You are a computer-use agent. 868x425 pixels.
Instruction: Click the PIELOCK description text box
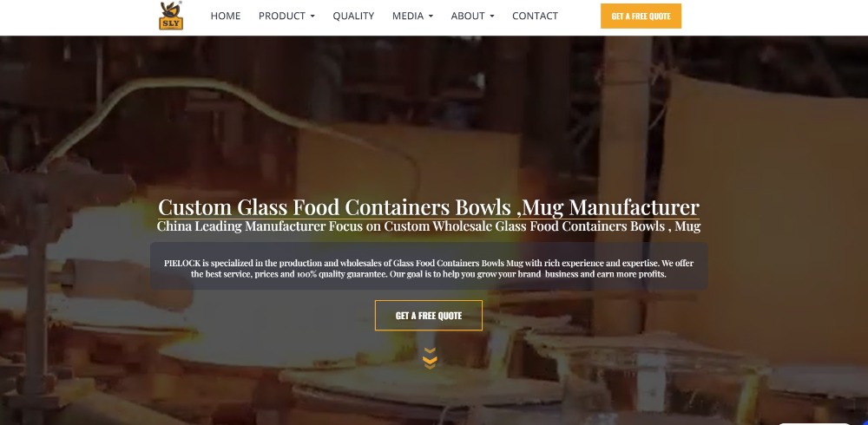tap(429, 265)
